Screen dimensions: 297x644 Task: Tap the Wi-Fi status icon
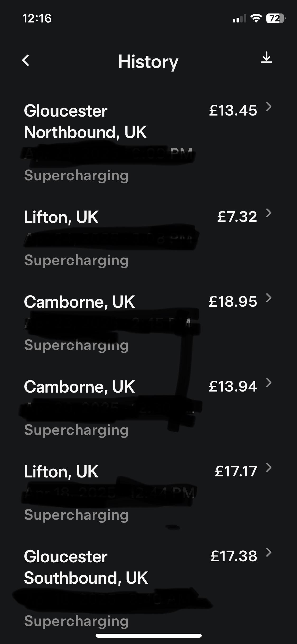[256, 18]
